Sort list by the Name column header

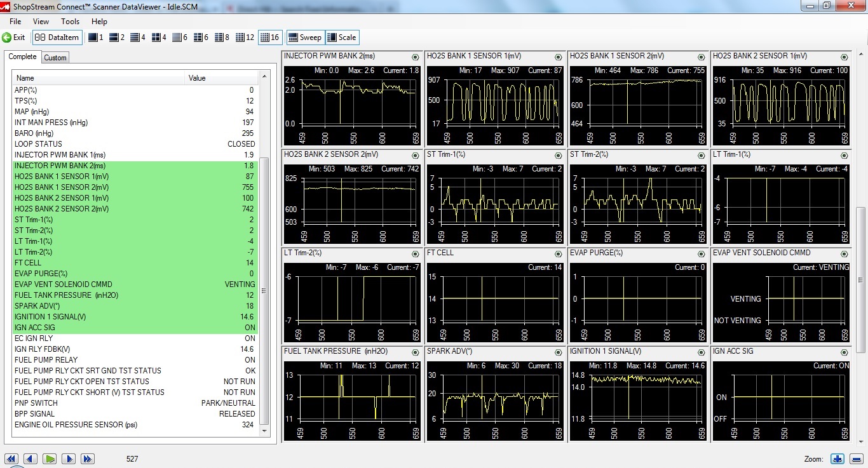(99, 78)
